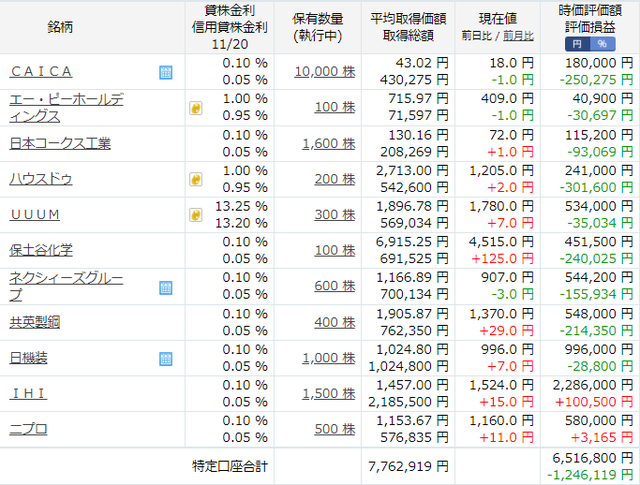The height and width of the screenshot is (485, 640).
Task: Click the 特定口座合計 label
Action: (x=230, y=466)
